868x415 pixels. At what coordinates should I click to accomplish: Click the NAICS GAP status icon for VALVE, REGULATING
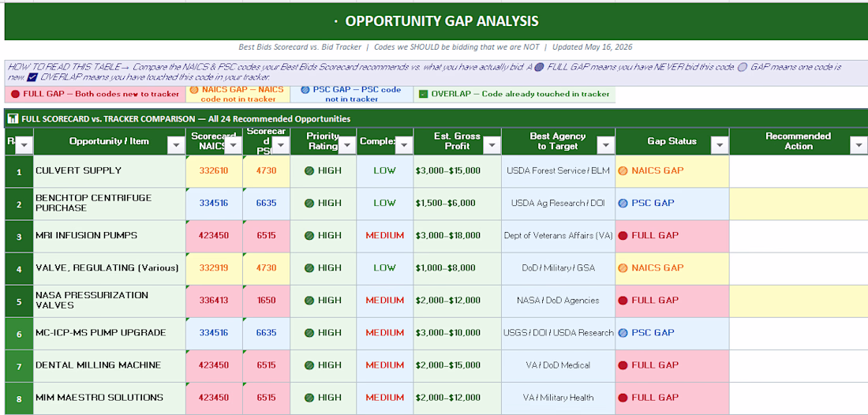tap(623, 267)
